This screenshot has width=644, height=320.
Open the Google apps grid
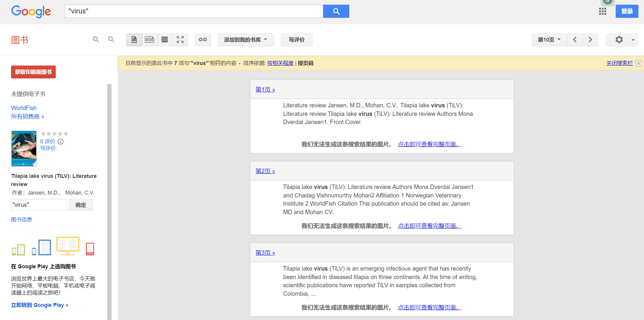pos(603,11)
